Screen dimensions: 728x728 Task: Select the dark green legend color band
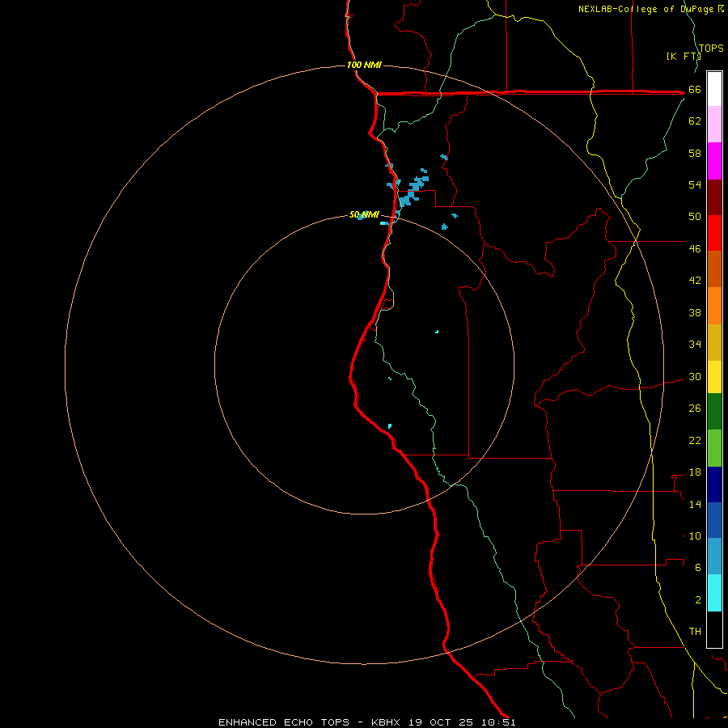pyautogui.click(x=714, y=412)
